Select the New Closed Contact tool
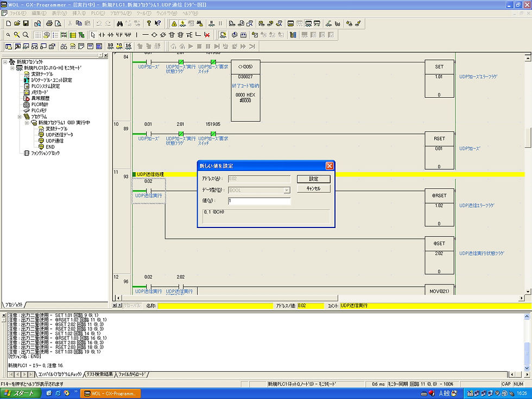The image size is (532, 399). [110, 35]
